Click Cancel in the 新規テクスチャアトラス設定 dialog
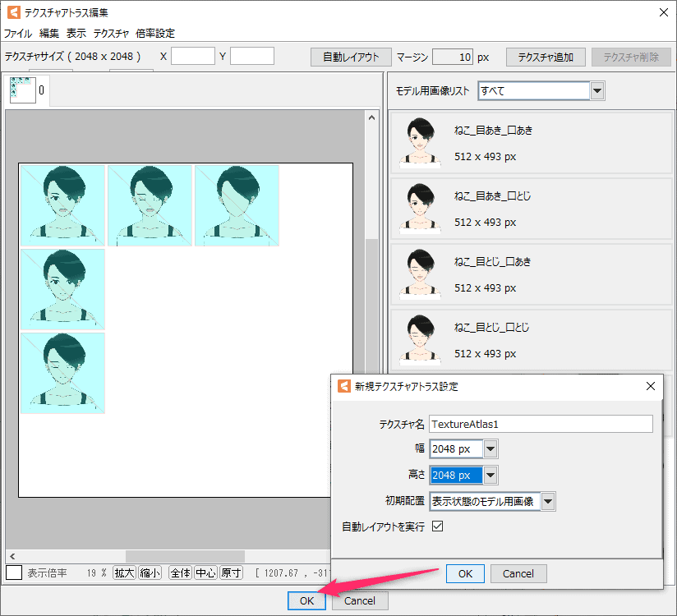The image size is (677, 616). tap(518, 574)
